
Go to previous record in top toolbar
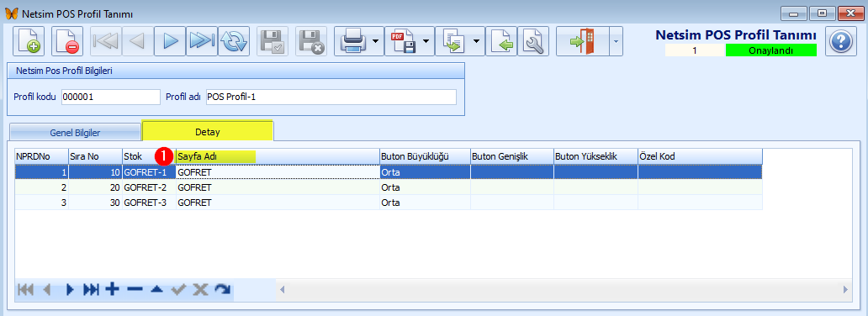pyautogui.click(x=138, y=41)
